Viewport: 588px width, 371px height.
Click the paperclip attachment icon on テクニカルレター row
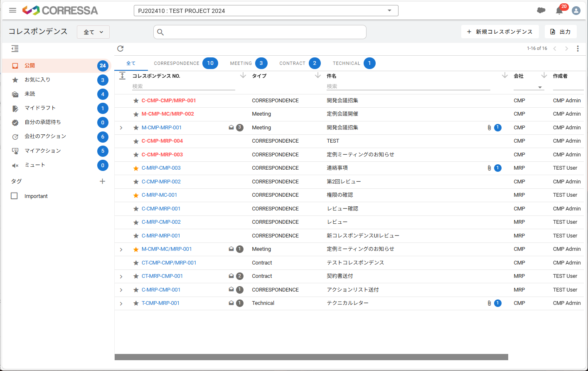(489, 303)
